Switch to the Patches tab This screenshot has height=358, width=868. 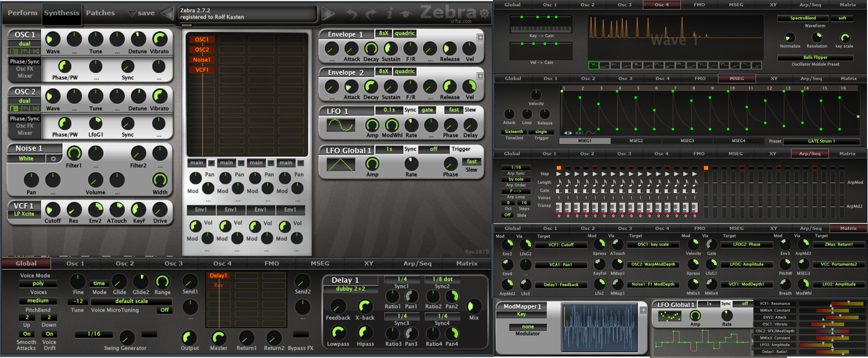[x=100, y=13]
